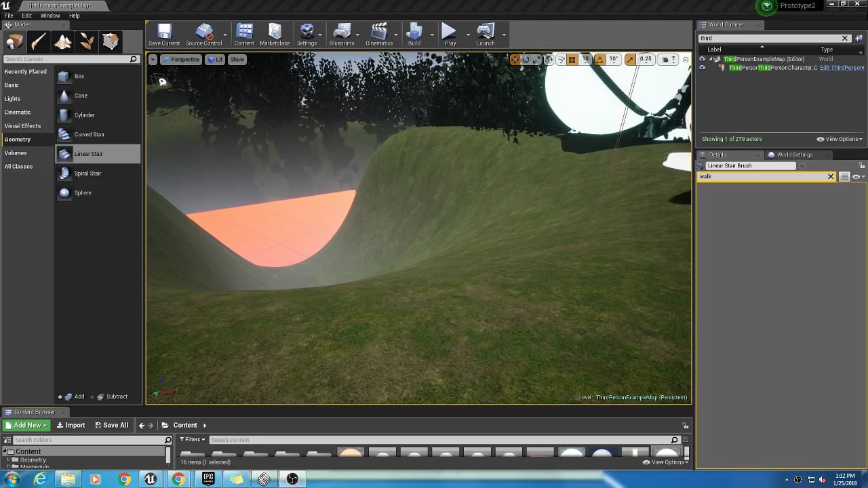Select the Place mode icon

point(15,42)
